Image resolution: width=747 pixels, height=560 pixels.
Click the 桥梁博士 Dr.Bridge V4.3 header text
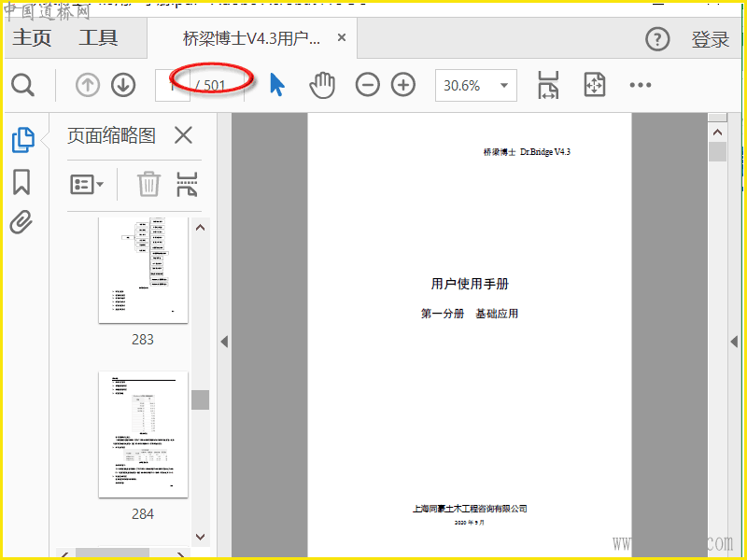pos(527,152)
